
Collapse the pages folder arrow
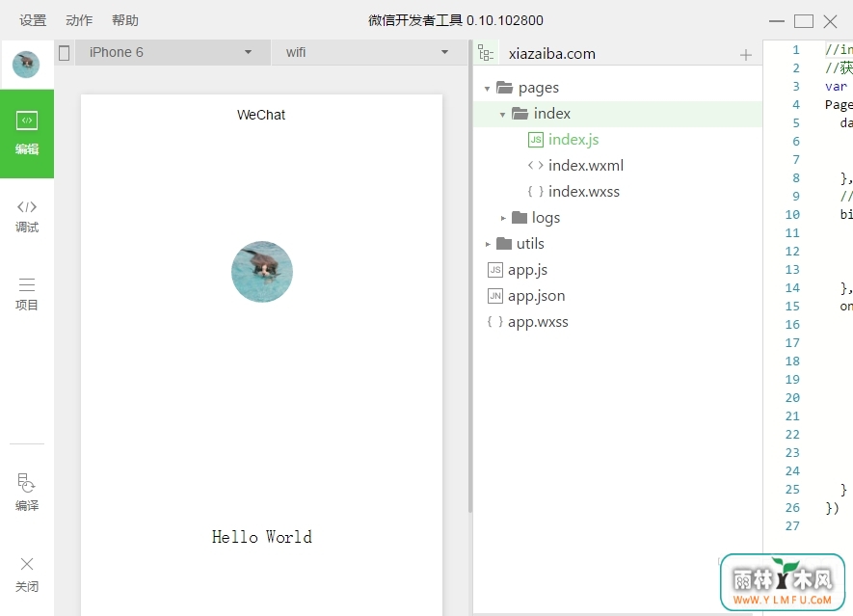pyautogui.click(x=487, y=88)
